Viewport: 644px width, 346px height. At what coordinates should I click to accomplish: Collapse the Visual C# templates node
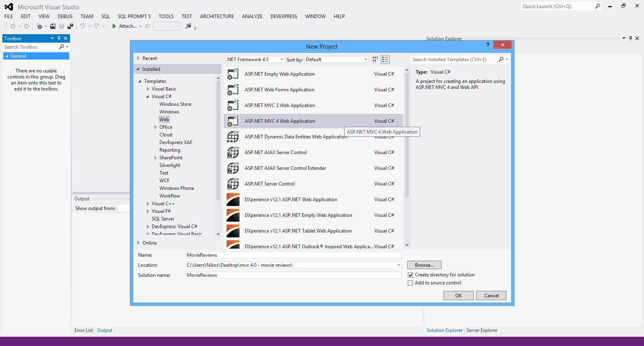coord(148,97)
